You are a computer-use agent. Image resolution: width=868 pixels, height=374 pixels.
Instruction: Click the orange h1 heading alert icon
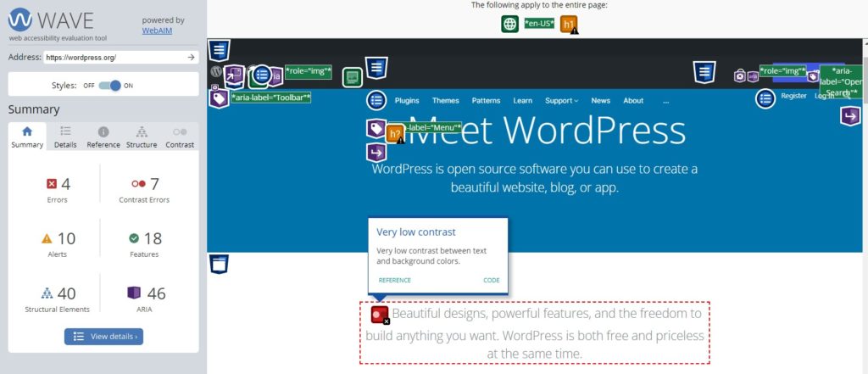[570, 25]
